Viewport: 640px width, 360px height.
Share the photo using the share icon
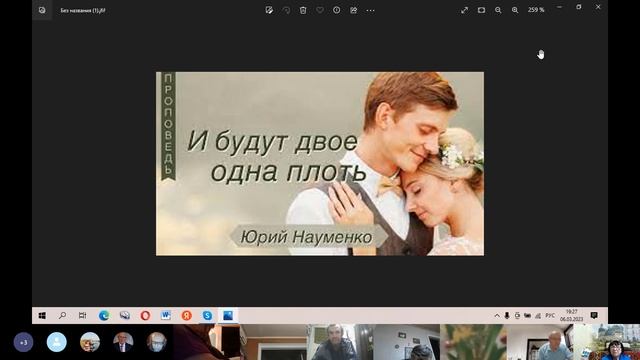[x=353, y=10]
